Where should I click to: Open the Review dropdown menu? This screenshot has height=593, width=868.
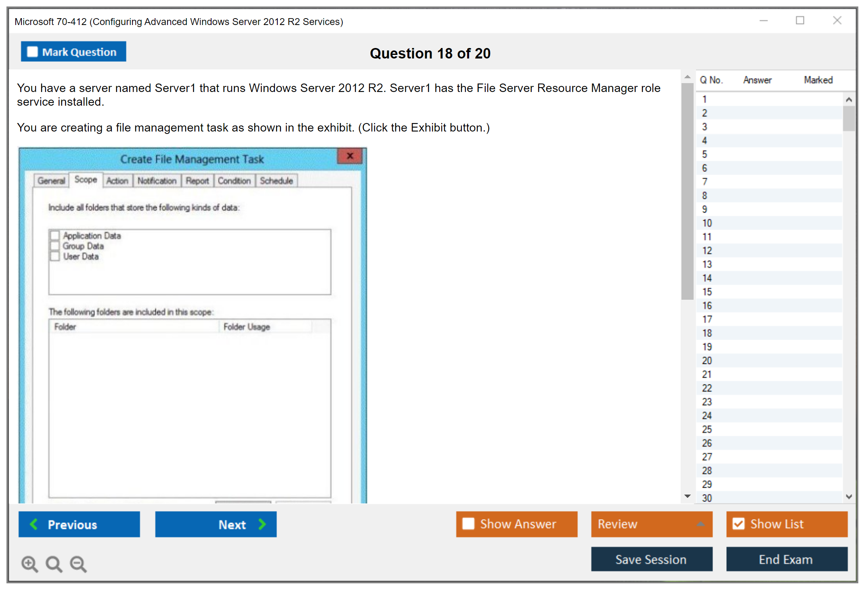coord(652,524)
